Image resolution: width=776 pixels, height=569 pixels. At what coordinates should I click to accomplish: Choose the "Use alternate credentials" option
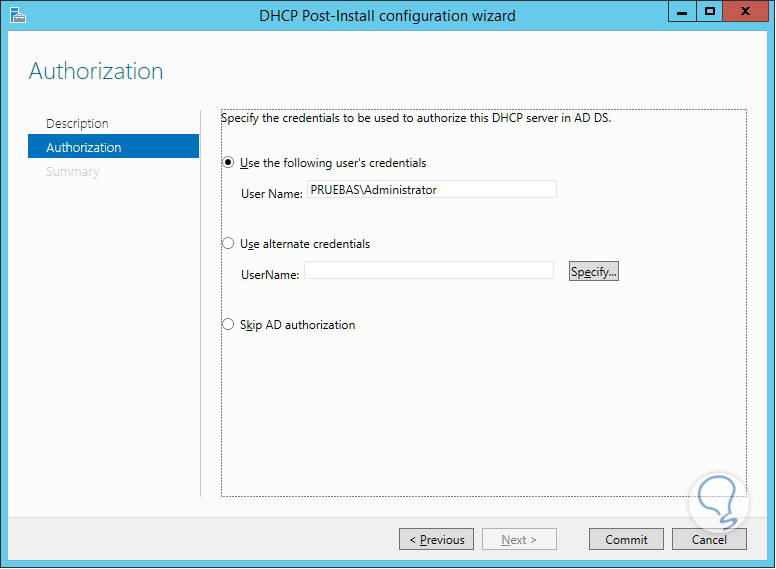tap(229, 244)
